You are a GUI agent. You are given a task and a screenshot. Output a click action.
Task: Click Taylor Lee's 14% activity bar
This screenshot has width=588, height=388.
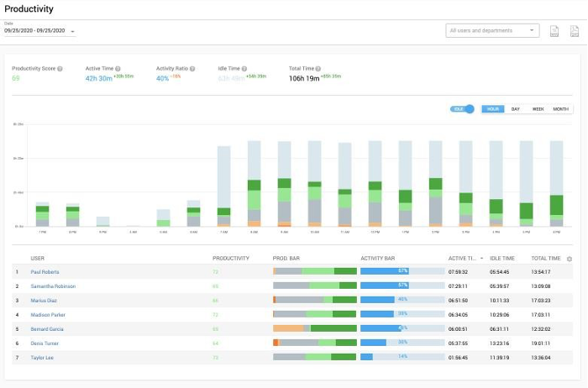pyautogui.click(x=402, y=357)
